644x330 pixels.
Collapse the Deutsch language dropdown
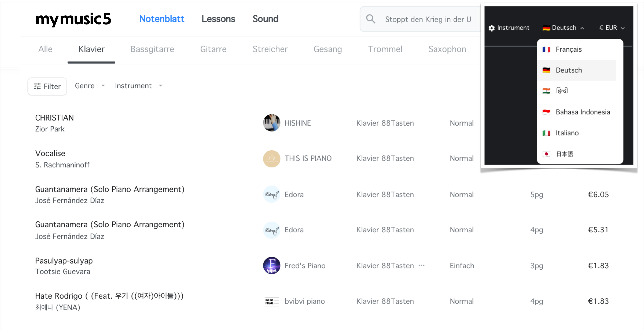[563, 28]
